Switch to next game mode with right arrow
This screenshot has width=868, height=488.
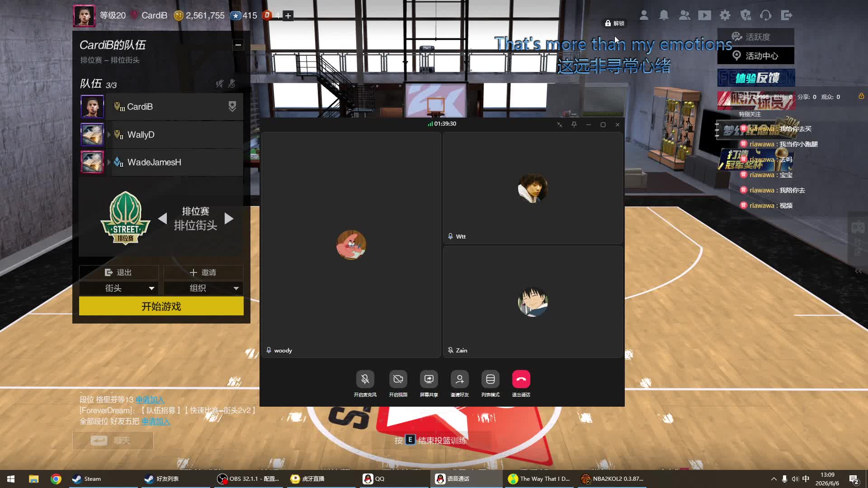(229, 219)
